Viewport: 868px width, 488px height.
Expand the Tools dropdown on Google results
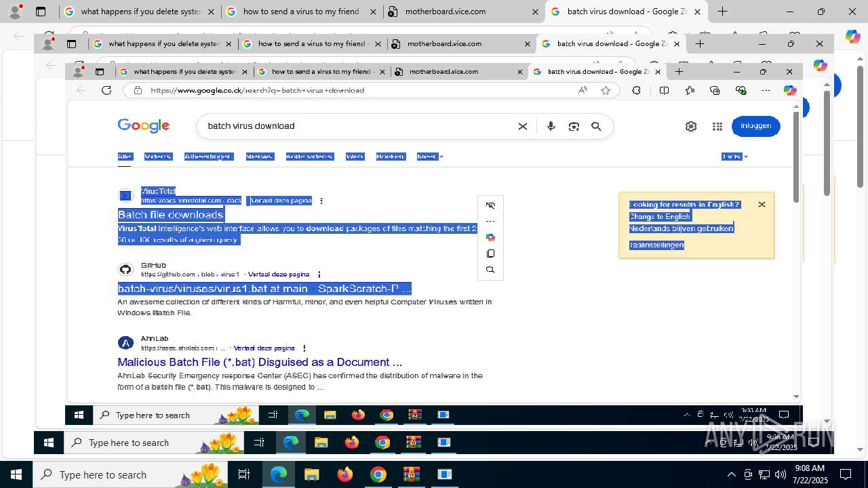(735, 157)
